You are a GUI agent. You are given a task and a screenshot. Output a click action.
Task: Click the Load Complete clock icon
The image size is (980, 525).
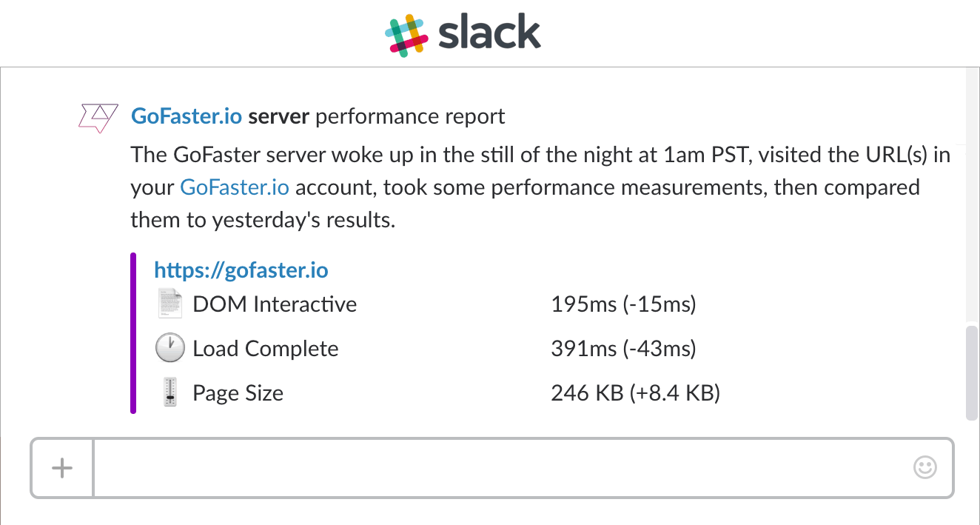(170, 348)
